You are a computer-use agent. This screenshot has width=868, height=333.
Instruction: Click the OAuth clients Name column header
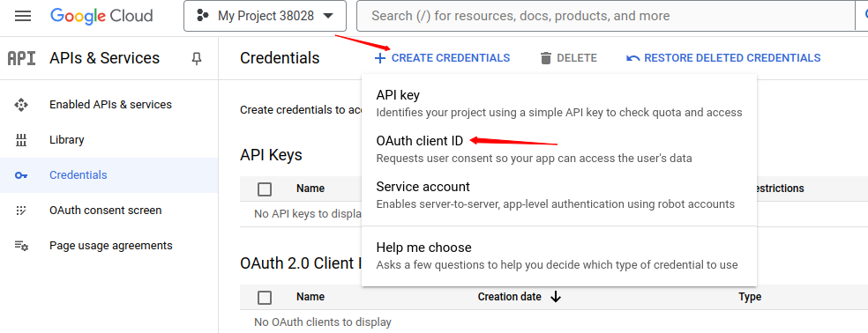310,297
